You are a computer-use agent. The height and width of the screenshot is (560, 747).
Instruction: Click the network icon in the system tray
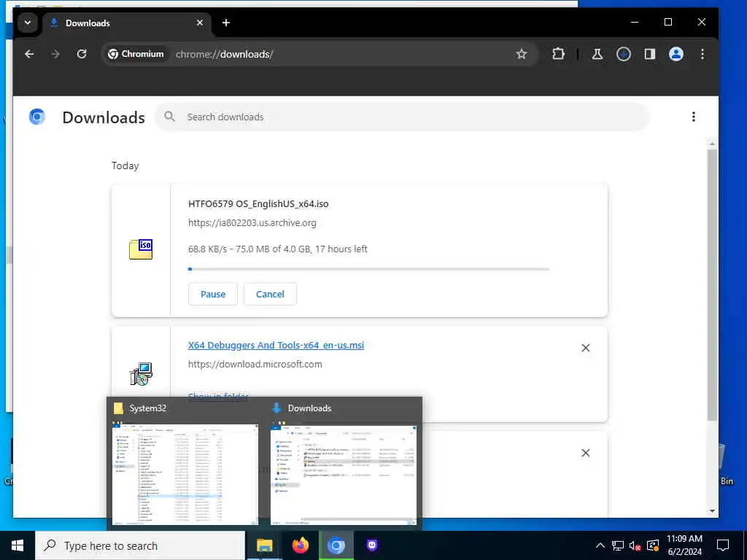[x=618, y=545]
